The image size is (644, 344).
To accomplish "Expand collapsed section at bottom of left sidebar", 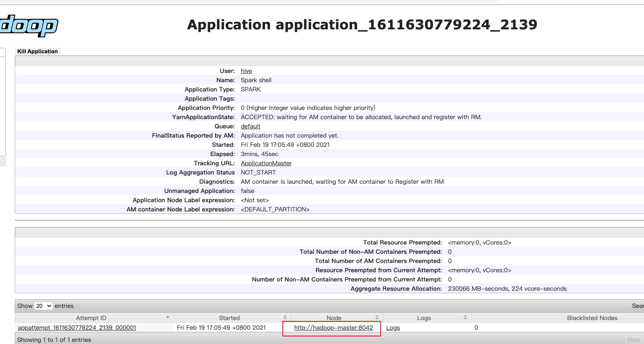I will click(3, 162).
